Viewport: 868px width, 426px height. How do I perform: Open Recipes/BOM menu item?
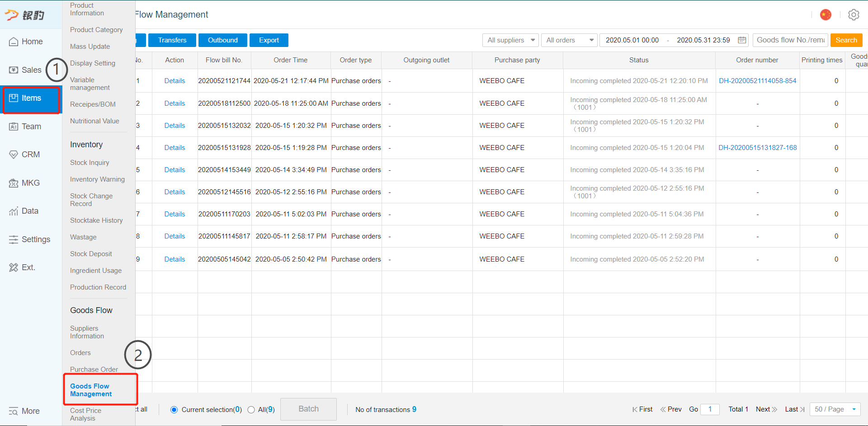point(93,104)
